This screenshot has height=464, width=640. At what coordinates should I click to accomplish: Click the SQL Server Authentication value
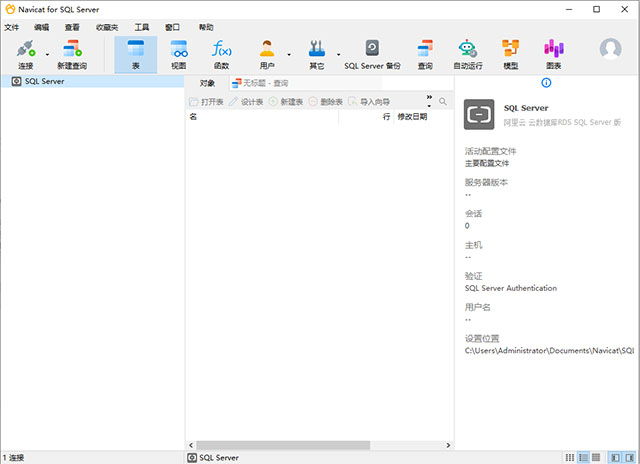511,288
